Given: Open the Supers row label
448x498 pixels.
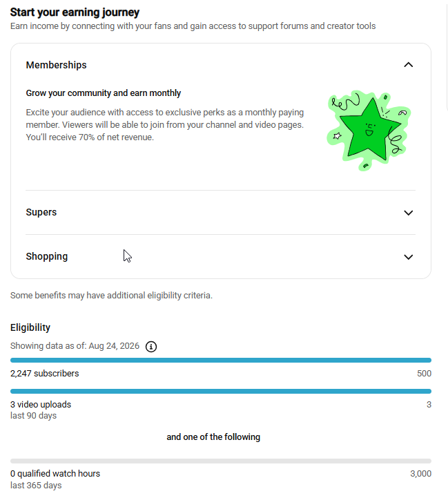Looking at the screenshot, I should tap(41, 212).
